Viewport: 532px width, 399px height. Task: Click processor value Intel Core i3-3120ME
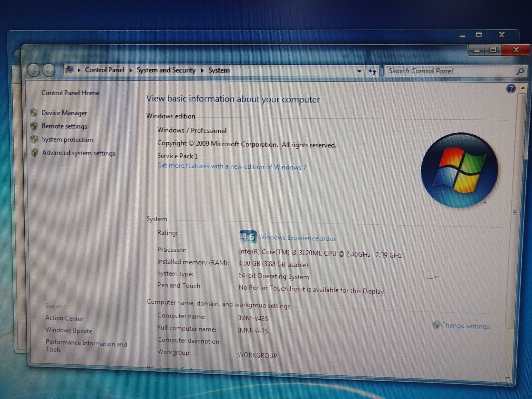coord(320,253)
